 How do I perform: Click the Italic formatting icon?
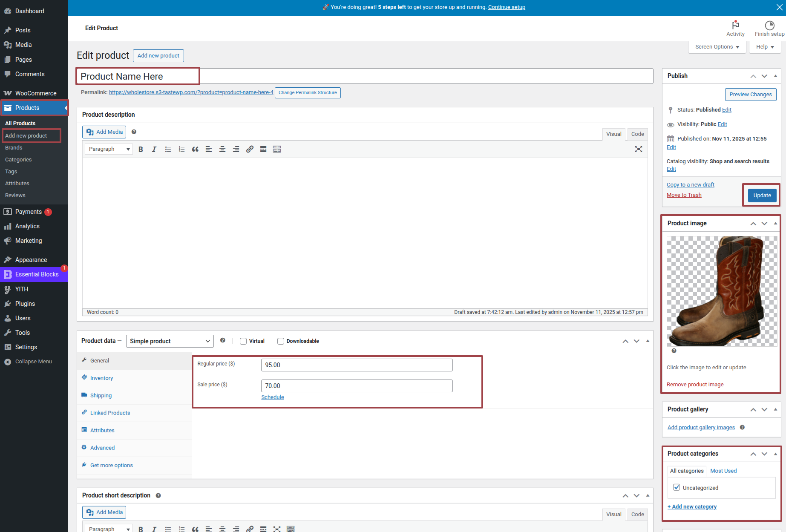click(x=154, y=149)
